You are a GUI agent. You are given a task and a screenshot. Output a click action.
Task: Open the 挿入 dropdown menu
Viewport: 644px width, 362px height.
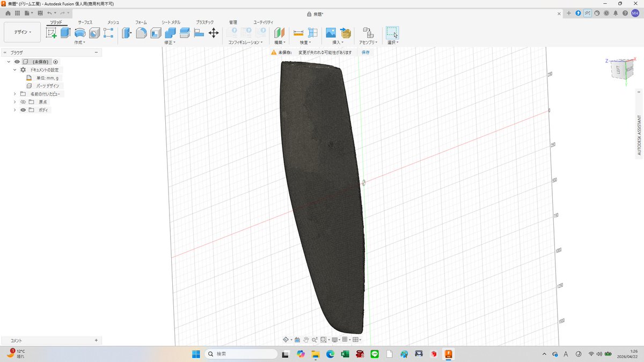tap(338, 42)
